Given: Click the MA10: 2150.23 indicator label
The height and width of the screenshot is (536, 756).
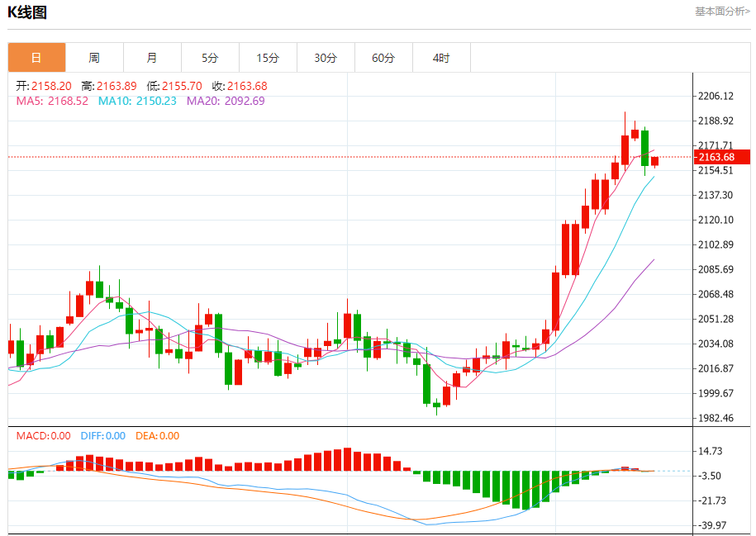Looking at the screenshot, I should click(x=137, y=101).
